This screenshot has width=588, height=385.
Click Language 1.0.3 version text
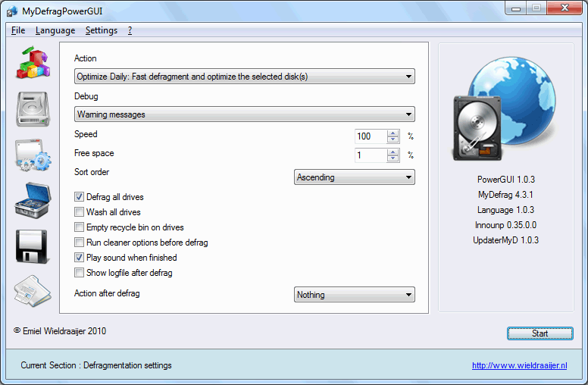point(505,210)
